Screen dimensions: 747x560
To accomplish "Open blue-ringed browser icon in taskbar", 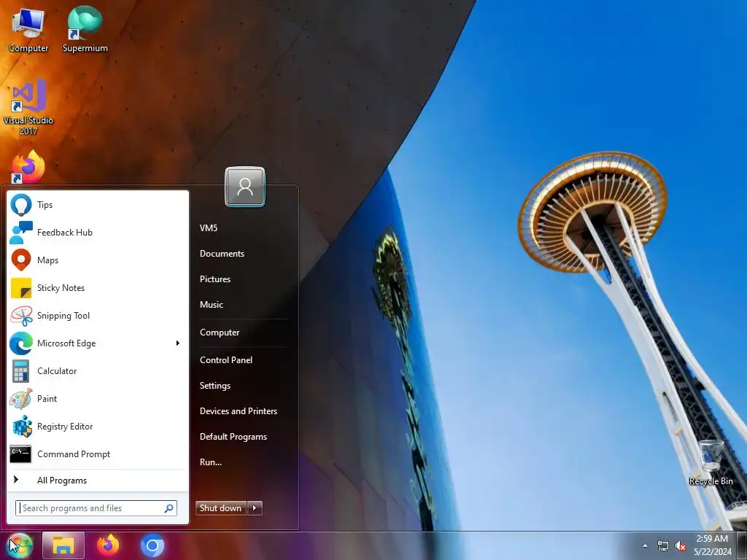I will click(x=152, y=545).
